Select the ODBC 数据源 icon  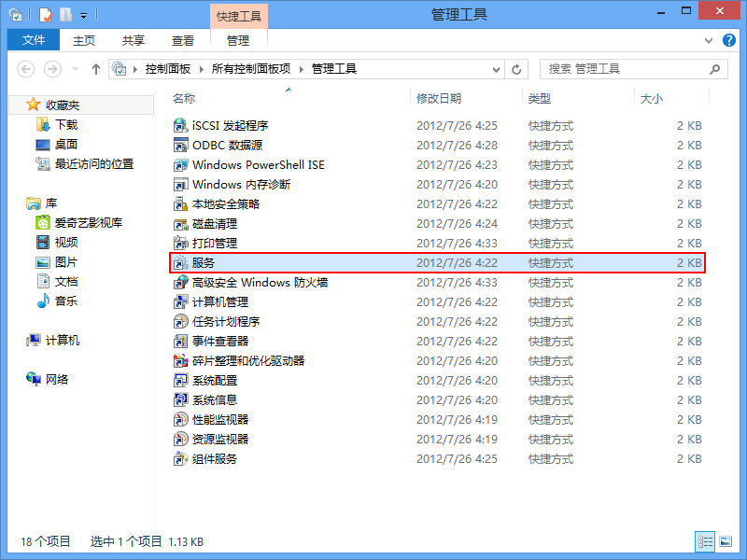pos(180,146)
